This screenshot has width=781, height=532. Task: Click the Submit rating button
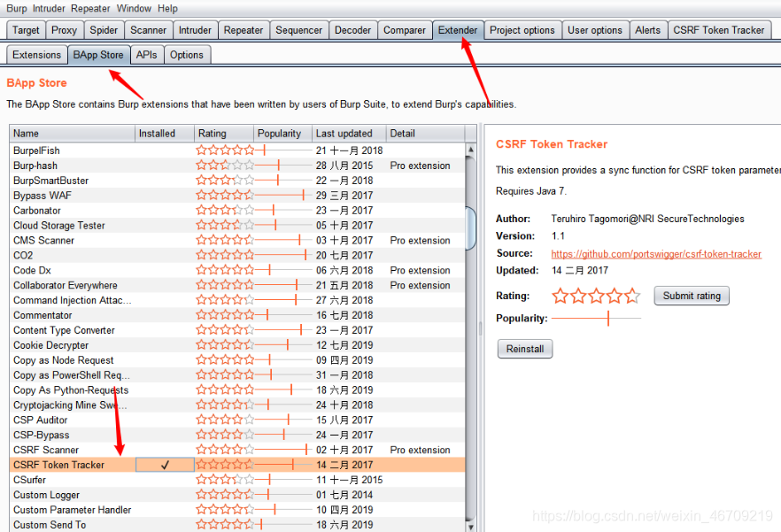click(692, 296)
